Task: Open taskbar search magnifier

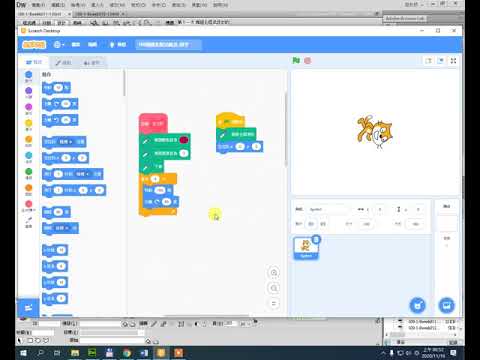Action: coord(41,353)
